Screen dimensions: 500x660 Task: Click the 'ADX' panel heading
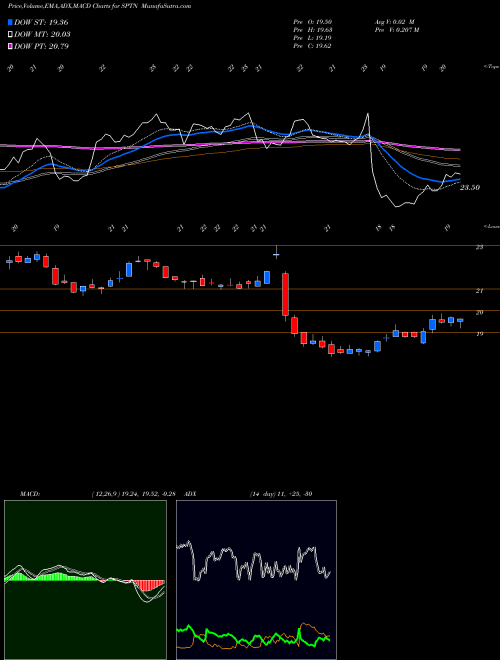[191, 494]
